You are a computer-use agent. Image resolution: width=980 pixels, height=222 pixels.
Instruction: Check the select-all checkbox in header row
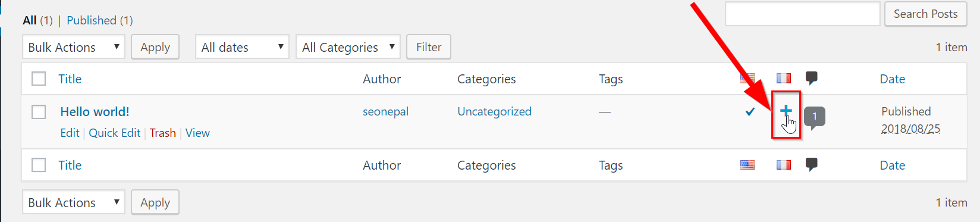39,79
